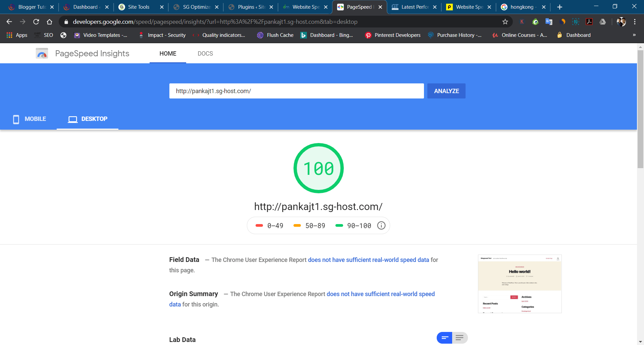
Task: Click the address bar URL
Action: click(215, 22)
